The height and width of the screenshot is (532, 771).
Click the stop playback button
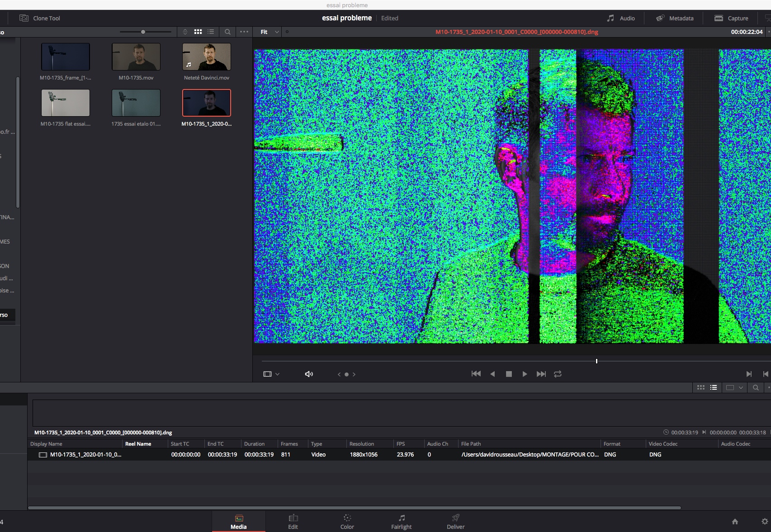point(509,374)
